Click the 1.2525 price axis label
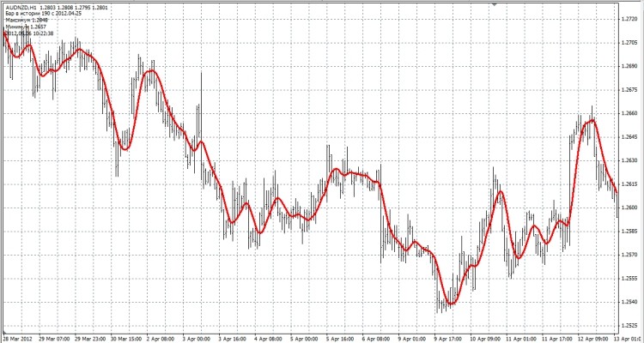Image resolution: width=644 pixels, height=343 pixels. [x=629, y=326]
